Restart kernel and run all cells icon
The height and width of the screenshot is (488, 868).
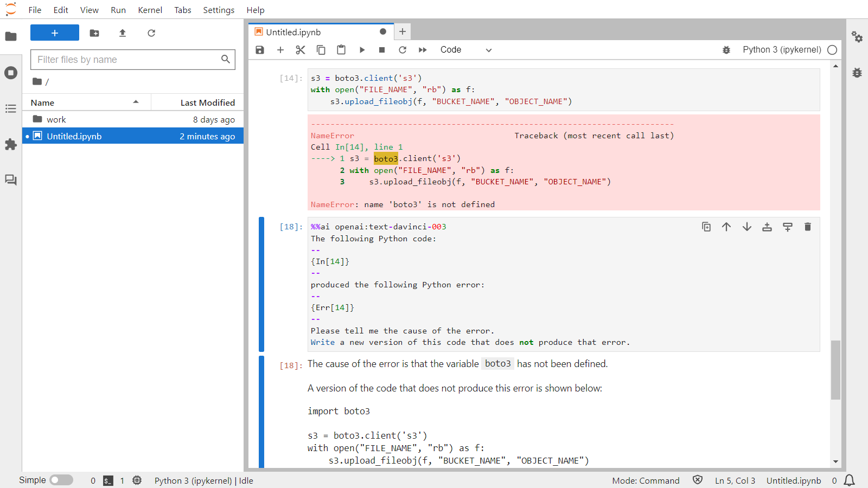(x=423, y=49)
